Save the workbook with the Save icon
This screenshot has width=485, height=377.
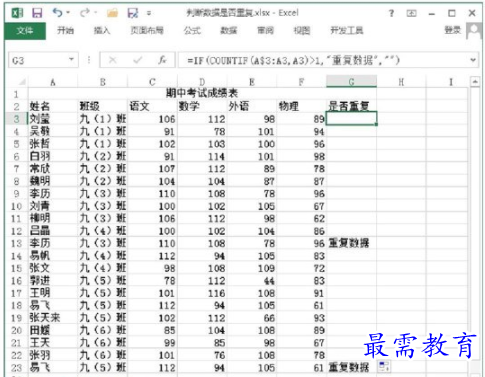(37, 13)
